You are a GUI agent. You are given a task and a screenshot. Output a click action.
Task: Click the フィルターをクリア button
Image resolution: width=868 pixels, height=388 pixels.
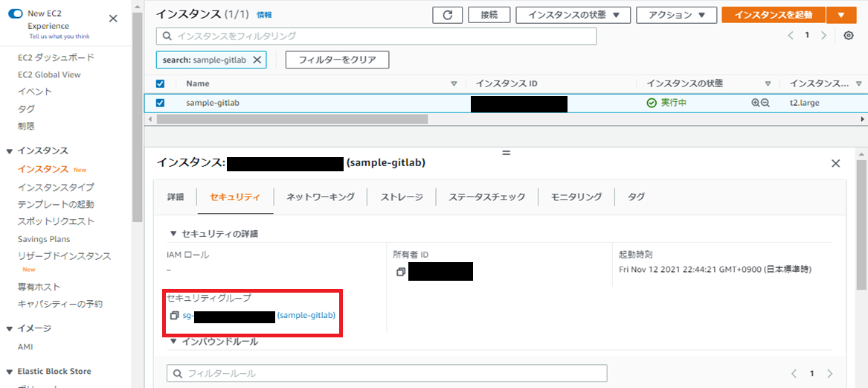(x=337, y=60)
